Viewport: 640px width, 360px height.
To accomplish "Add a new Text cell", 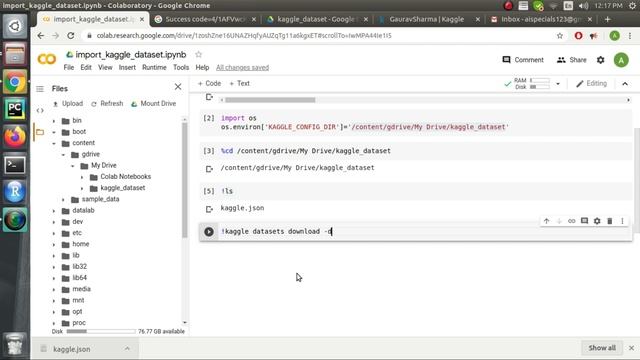I will click(240, 83).
